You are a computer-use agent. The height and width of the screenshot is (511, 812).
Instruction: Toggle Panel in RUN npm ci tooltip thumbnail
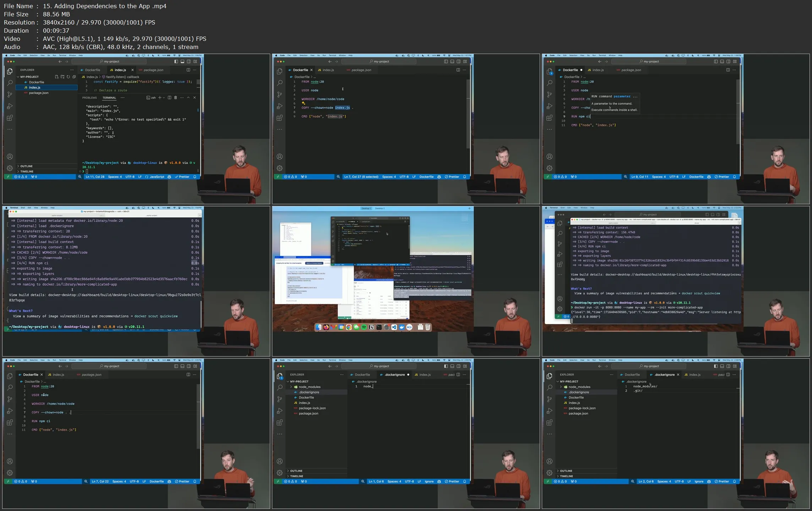coord(722,61)
